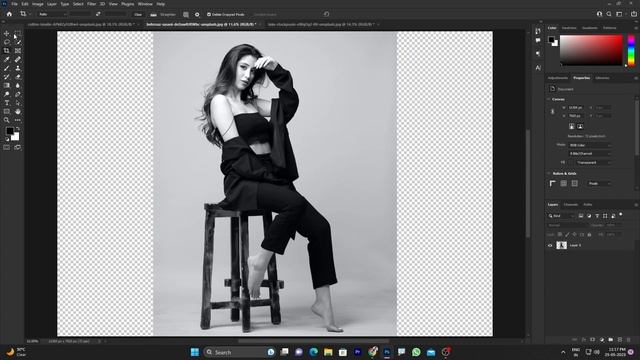640x360 pixels.
Task: Collapse the Rulers & Grids section
Action: point(549,173)
